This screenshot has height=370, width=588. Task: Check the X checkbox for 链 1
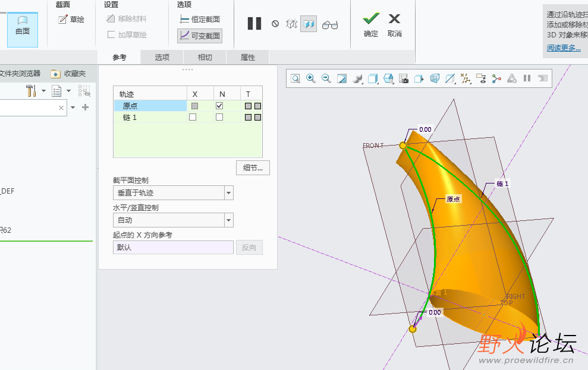click(x=193, y=118)
